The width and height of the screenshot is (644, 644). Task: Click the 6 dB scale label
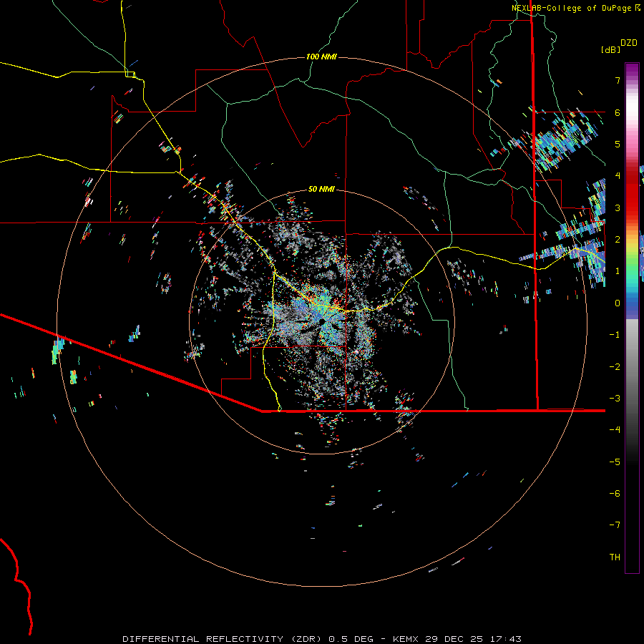[618, 112]
